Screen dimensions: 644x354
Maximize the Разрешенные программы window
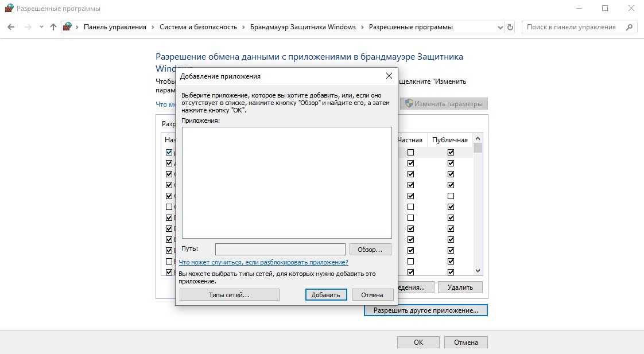tap(605, 8)
